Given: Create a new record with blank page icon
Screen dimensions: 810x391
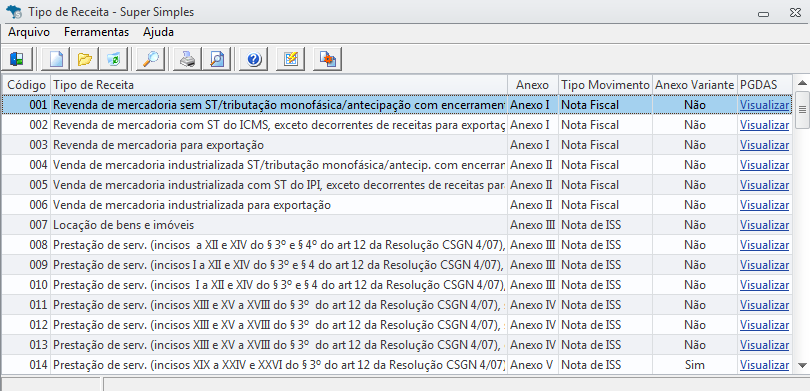Looking at the screenshot, I should [55, 59].
